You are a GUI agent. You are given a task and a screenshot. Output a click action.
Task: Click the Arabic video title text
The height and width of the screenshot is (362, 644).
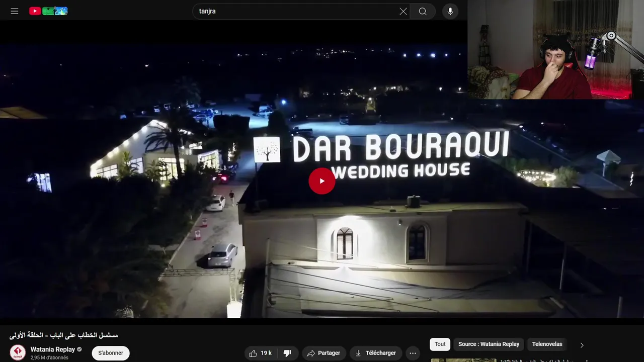[x=64, y=335]
